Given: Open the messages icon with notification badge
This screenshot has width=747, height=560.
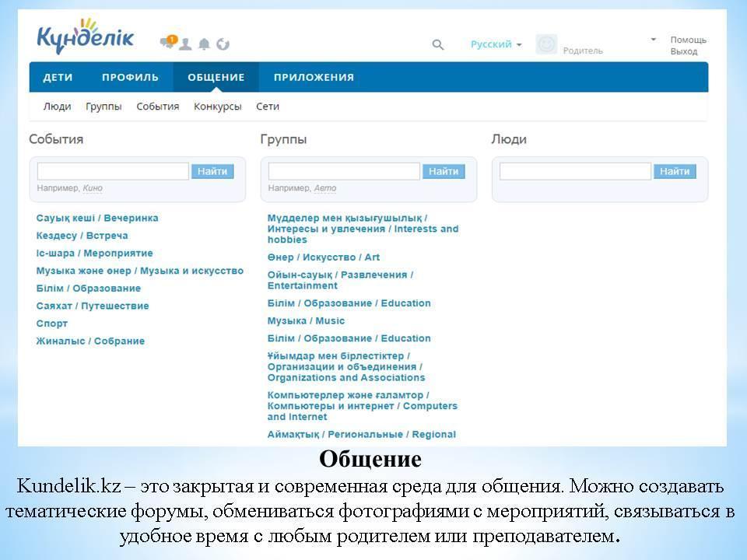Looking at the screenshot, I should 168,42.
